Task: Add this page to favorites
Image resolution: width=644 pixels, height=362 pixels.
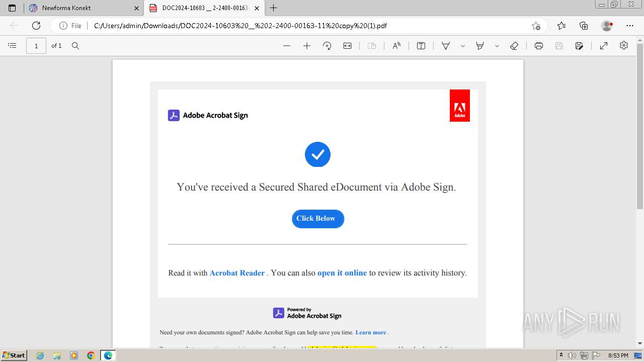Action: coord(536,26)
